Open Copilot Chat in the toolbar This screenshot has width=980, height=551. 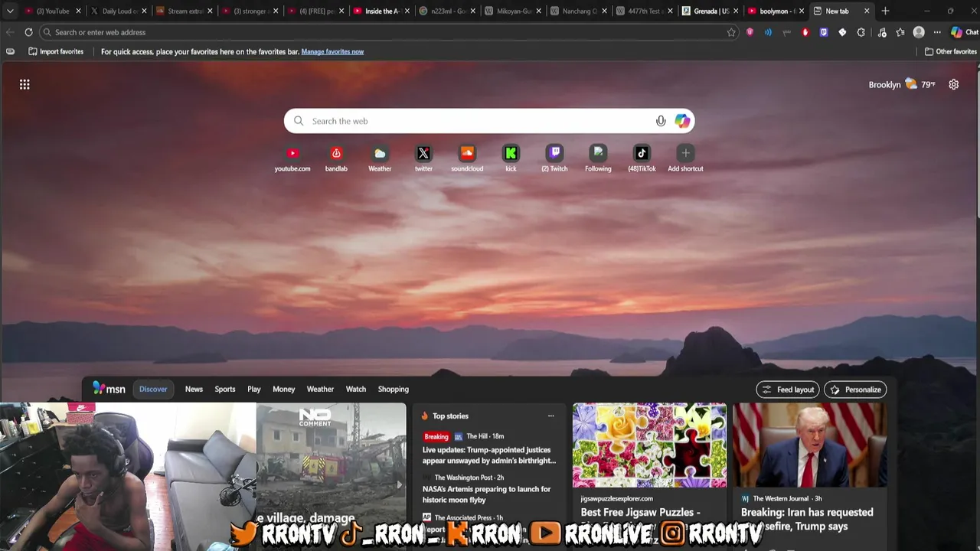click(964, 32)
